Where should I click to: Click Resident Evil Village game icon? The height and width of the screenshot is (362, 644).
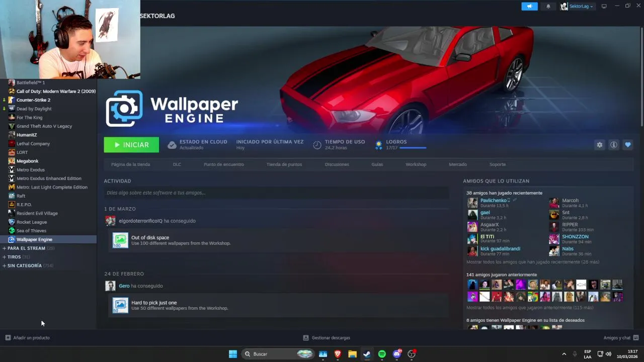click(x=12, y=213)
